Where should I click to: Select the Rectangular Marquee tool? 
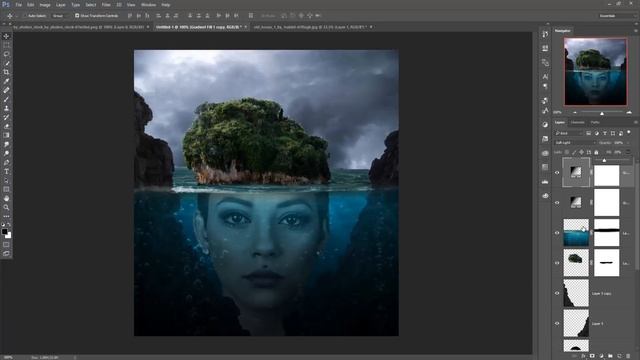(6, 45)
